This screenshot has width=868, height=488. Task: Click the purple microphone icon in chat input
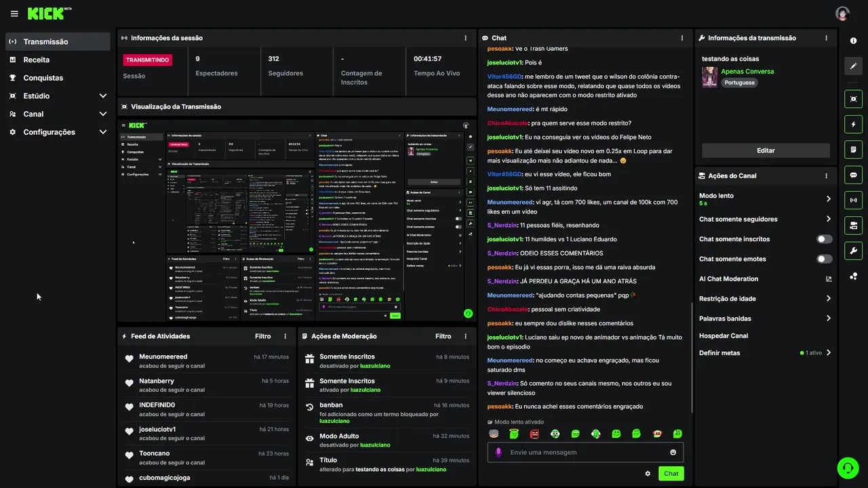coord(498,452)
